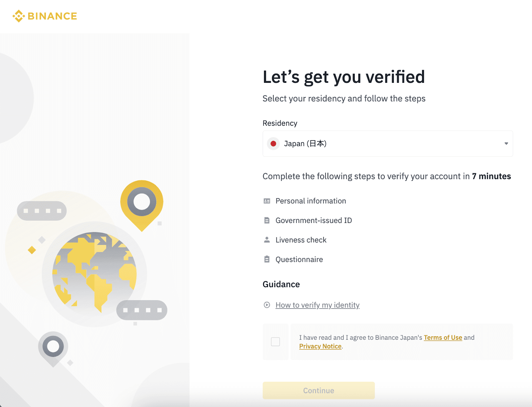Click the small gray map pin illustration
The width and height of the screenshot is (532, 407).
click(x=53, y=348)
